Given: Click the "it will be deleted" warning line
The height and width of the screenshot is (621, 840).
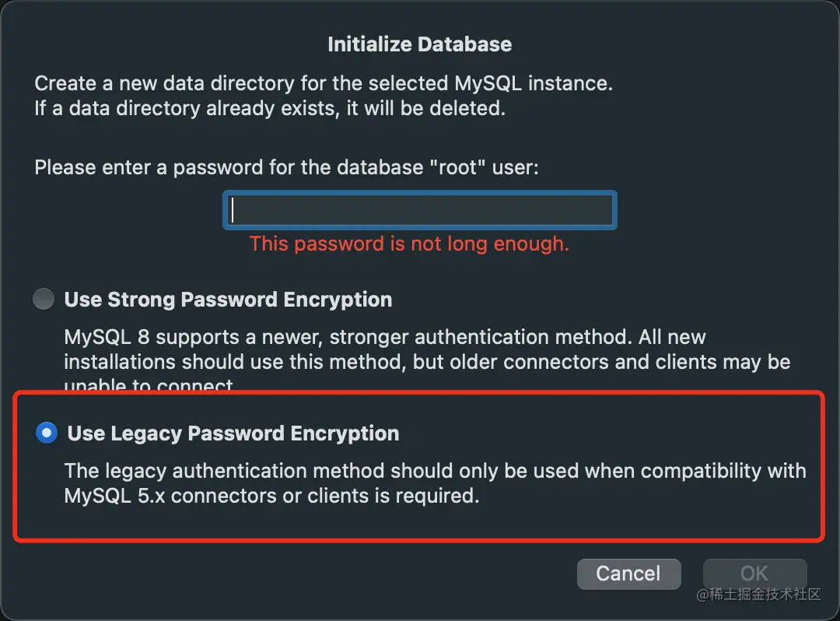Looking at the screenshot, I should [x=270, y=108].
